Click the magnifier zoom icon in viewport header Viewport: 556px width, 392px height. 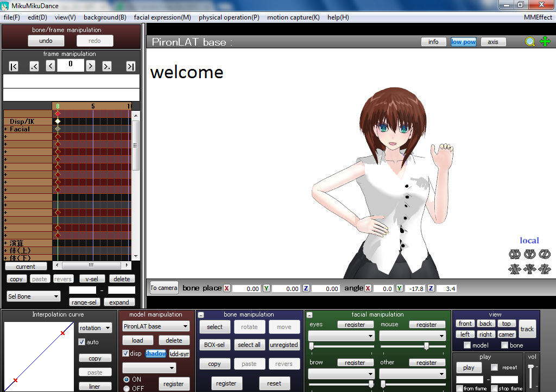[530, 41]
